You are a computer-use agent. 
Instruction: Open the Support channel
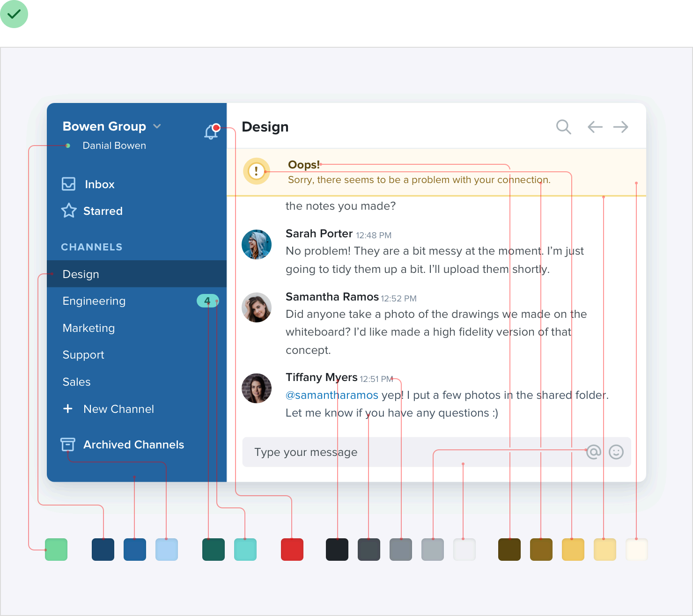pos(137,355)
